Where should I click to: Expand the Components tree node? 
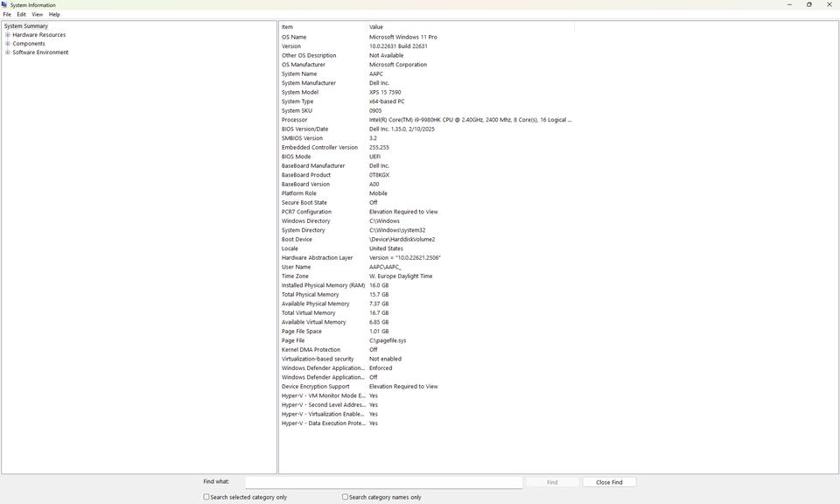coord(8,44)
